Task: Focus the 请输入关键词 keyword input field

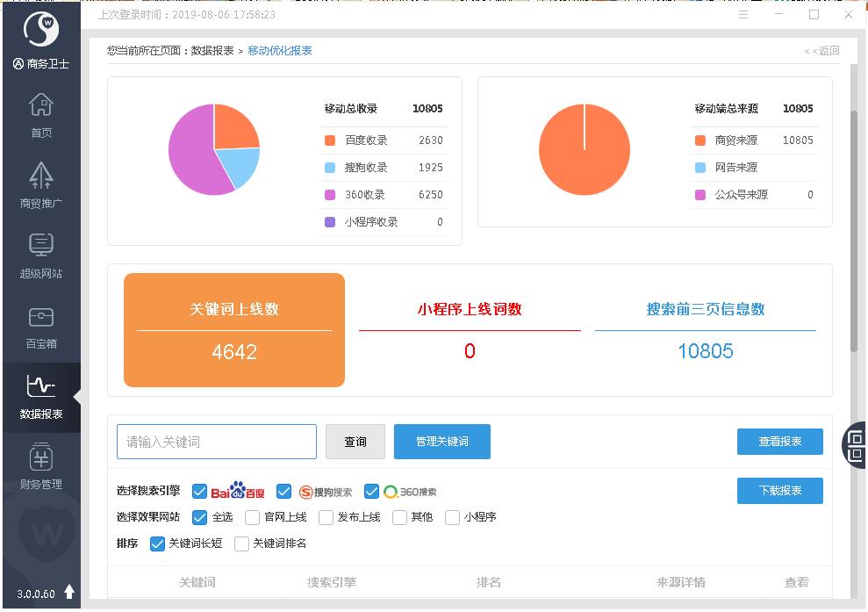Action: [217, 442]
